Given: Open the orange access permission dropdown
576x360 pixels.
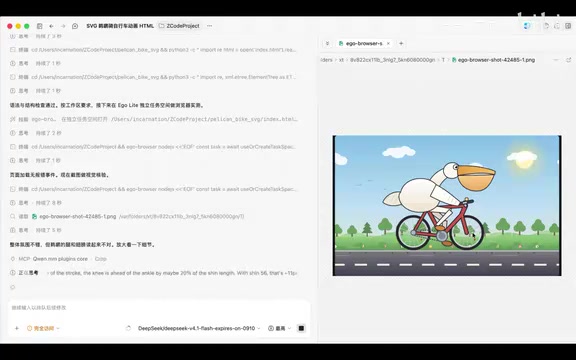Looking at the screenshot, I should point(43,328).
